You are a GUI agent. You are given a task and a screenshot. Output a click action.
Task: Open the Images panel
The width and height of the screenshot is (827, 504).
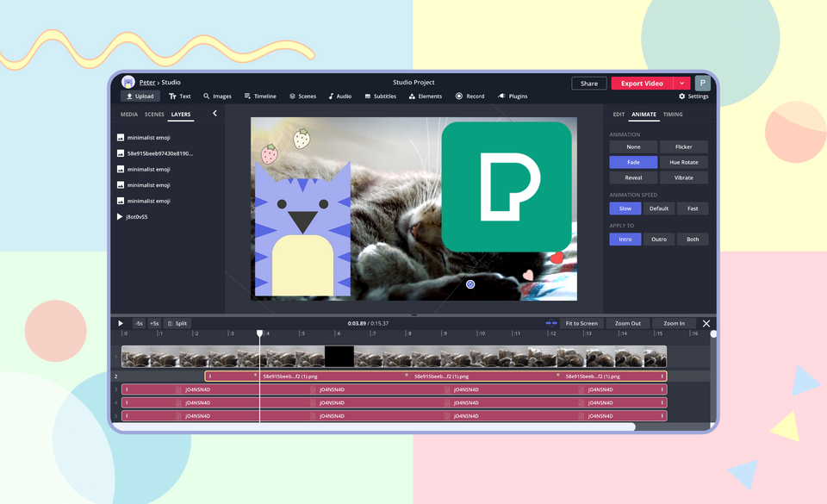(x=217, y=96)
